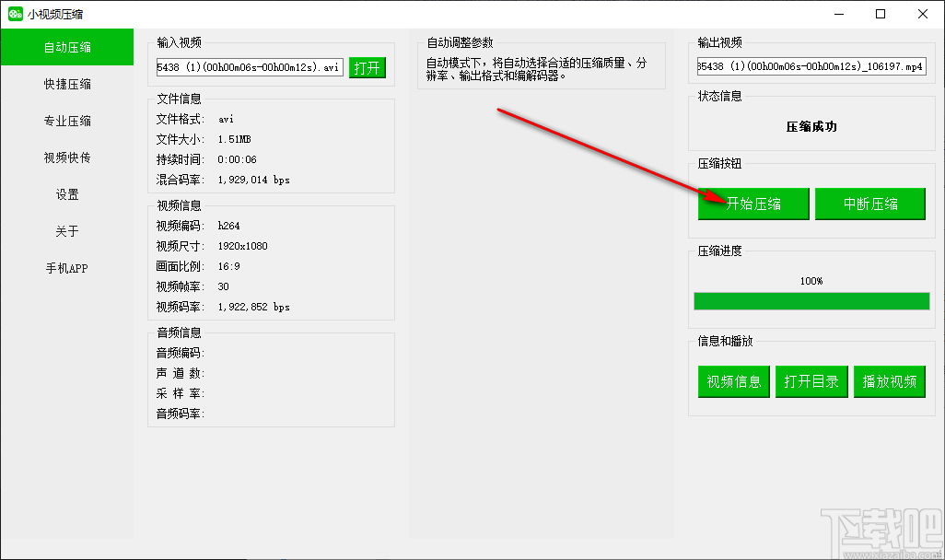View the 关于 page
945x560 pixels.
67,231
